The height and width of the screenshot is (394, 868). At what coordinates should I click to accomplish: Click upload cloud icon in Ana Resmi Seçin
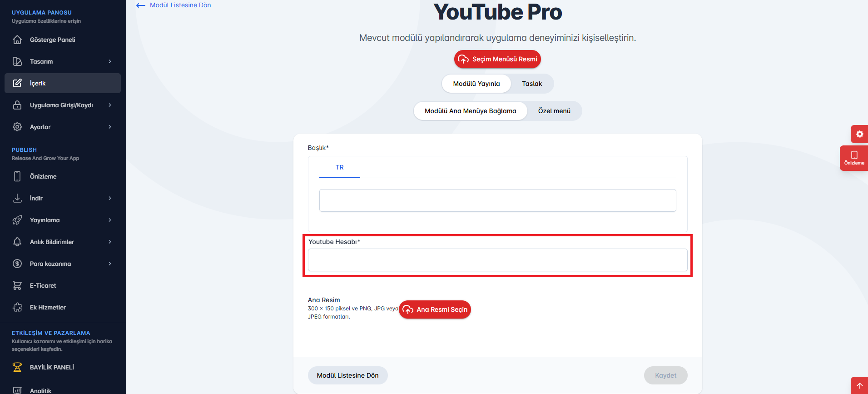408,309
